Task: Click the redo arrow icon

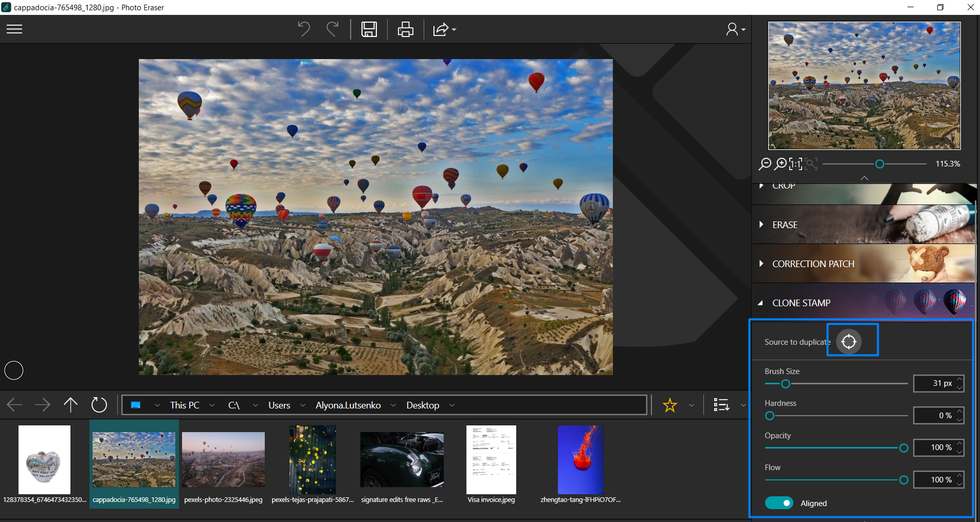Action: pos(333,29)
